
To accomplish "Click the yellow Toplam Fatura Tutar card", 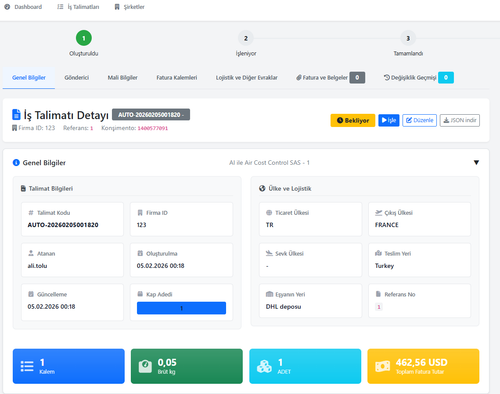I will [423, 366].
